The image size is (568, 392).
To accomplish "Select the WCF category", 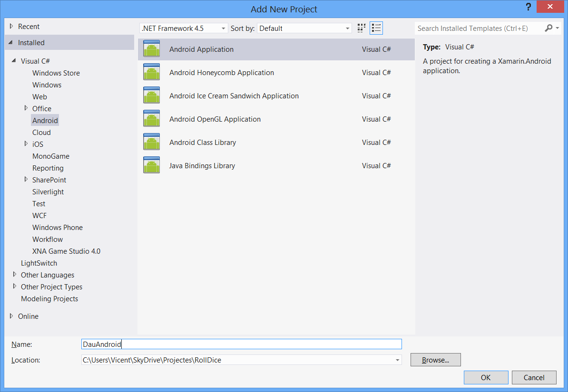I will [39, 216].
